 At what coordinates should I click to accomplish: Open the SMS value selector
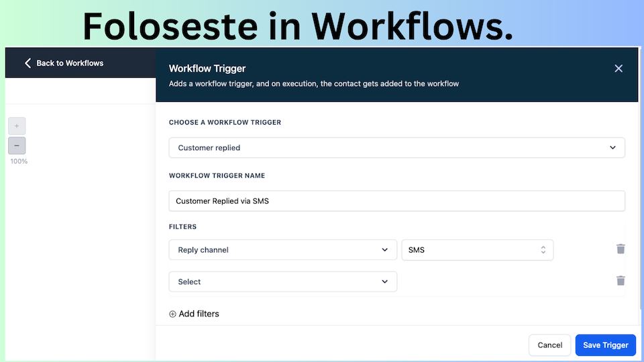click(x=477, y=250)
